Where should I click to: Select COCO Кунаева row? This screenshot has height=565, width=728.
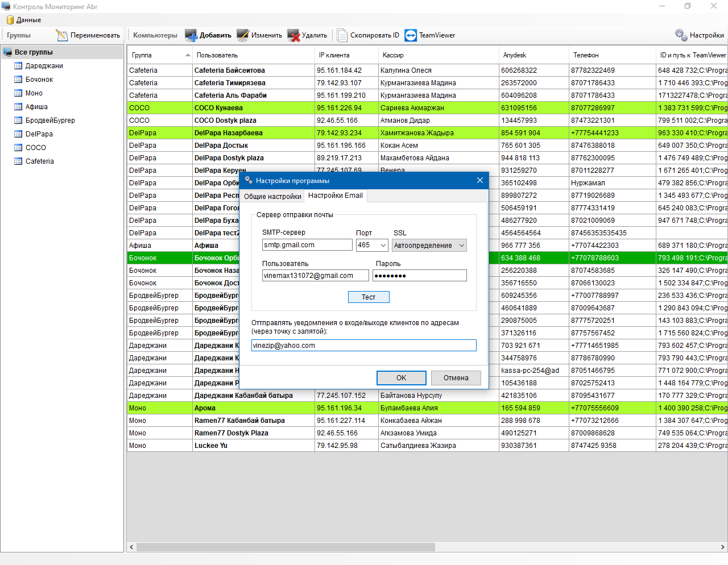428,108
